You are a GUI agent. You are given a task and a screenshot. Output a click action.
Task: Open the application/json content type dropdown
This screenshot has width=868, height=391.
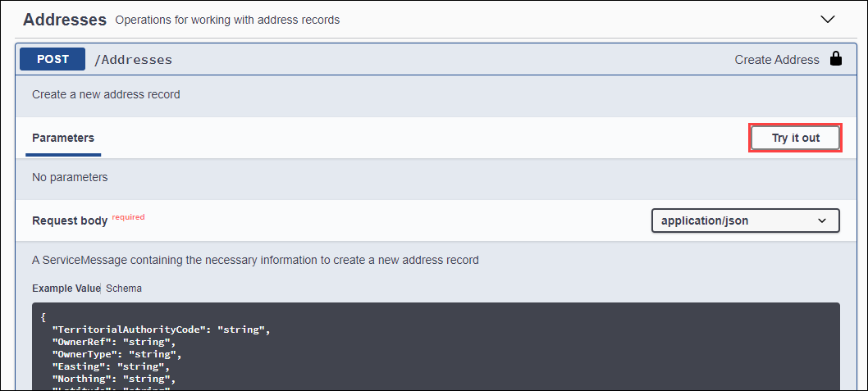point(745,221)
